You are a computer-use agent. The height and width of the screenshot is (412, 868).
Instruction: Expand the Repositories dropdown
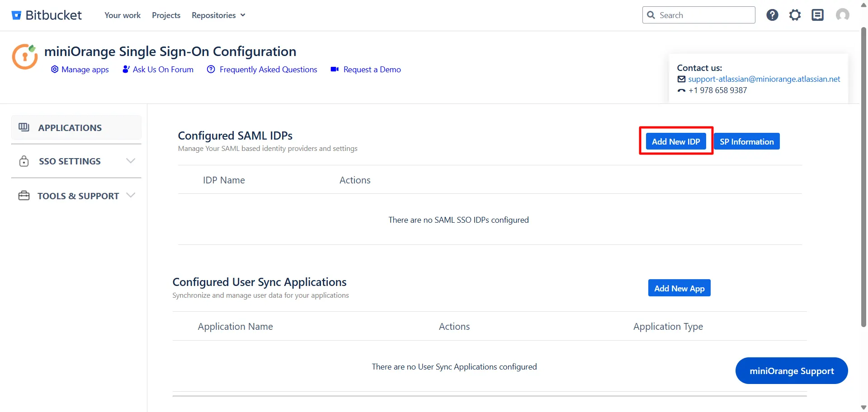point(218,15)
